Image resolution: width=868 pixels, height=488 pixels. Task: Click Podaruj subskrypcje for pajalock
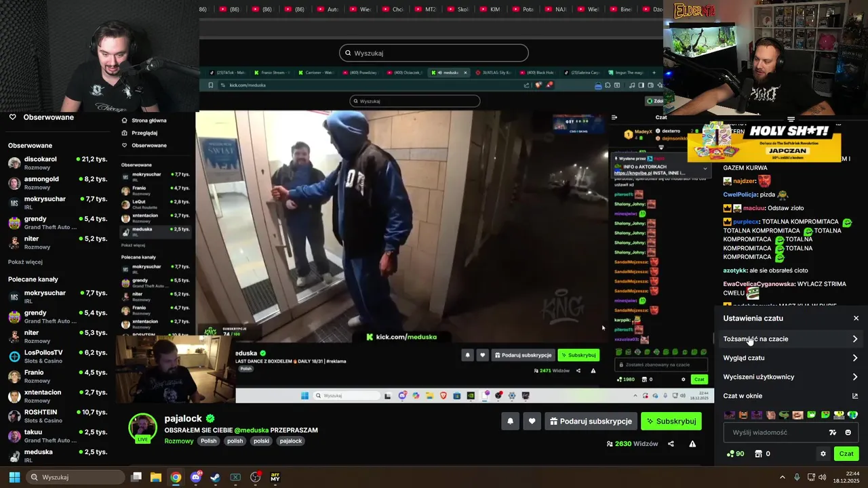click(x=591, y=421)
